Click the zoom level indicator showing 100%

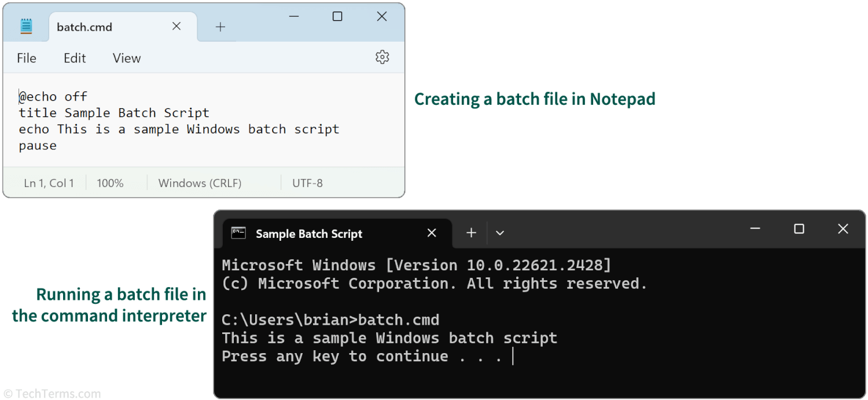tap(110, 182)
